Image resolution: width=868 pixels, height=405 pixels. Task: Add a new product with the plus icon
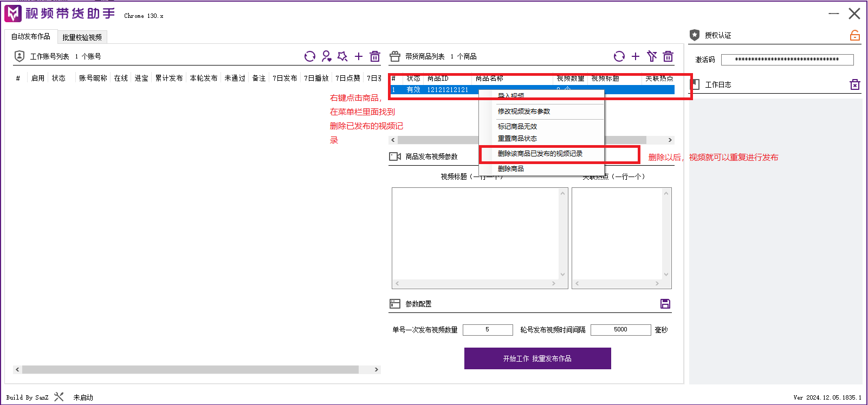pyautogui.click(x=636, y=56)
